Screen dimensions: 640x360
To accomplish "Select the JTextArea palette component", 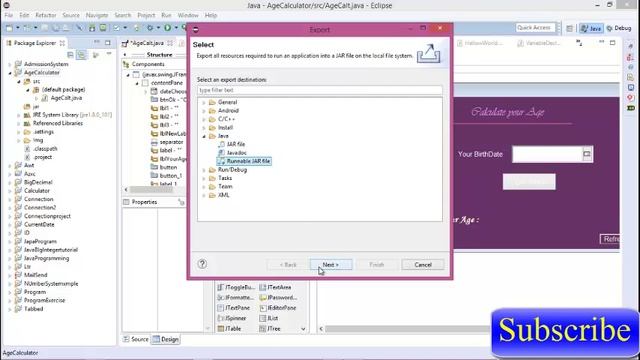I will pos(275,287).
